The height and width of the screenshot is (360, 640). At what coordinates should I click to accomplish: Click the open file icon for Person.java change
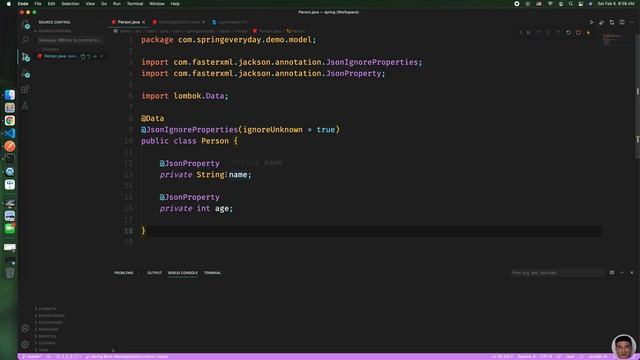[x=83, y=56]
